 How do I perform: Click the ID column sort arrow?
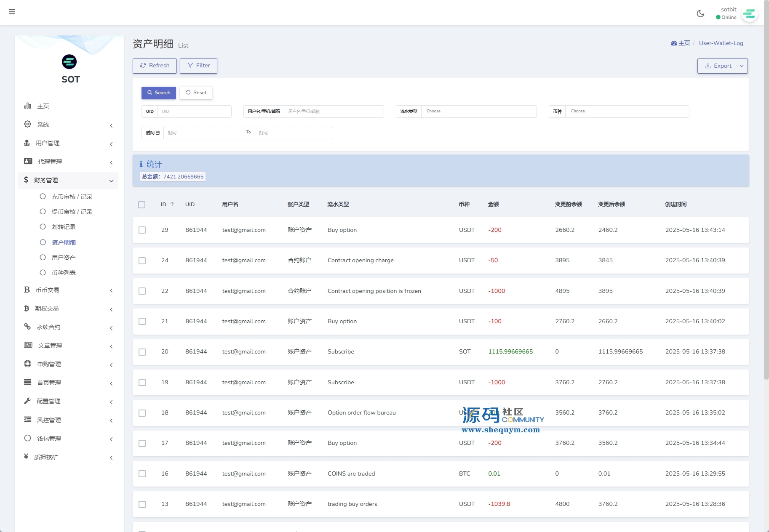click(x=172, y=204)
